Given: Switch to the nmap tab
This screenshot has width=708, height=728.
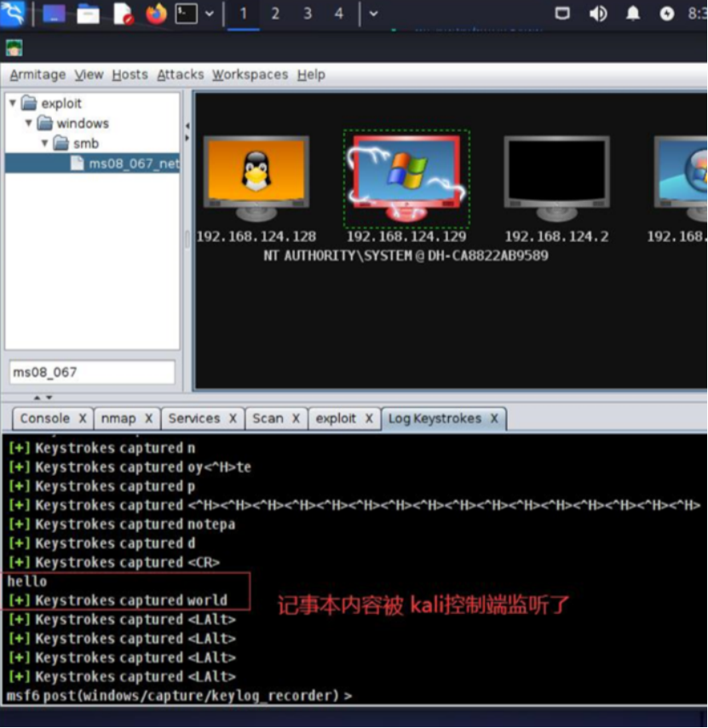Looking at the screenshot, I should (x=118, y=418).
